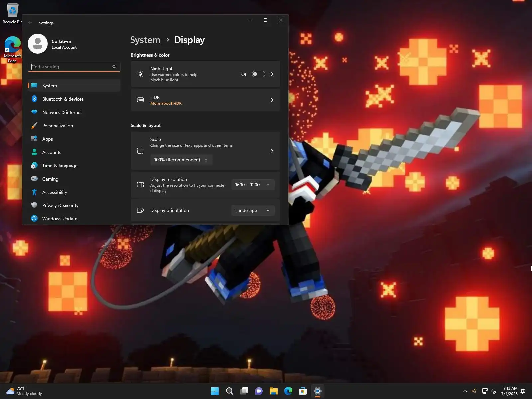Viewport: 532px width, 399px height.
Task: Expand Night light settings chevron
Action: (272, 74)
